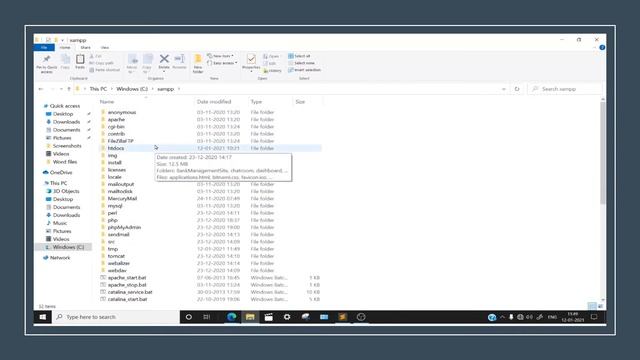The image size is (640, 360).
Task: Click the Back navigation arrow
Action: 41,89
